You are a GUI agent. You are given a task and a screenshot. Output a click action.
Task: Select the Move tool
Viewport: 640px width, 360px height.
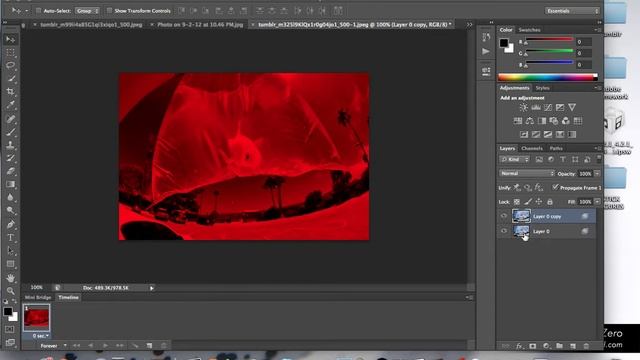coord(11,39)
